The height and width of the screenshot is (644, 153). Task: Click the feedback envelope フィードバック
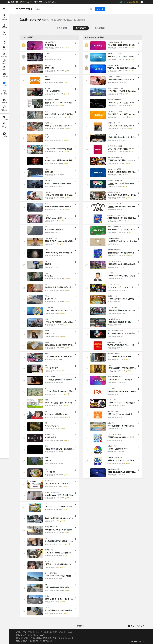[136, 626]
